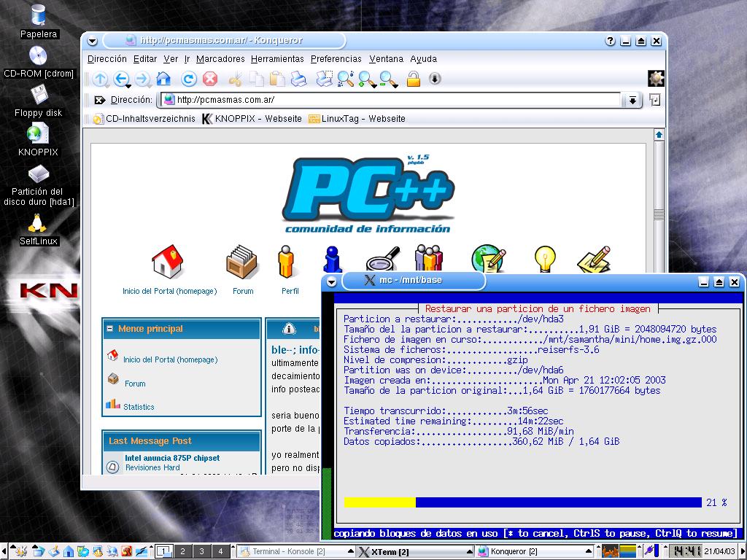Open the Ayuda menu
747x560 pixels.
click(x=424, y=59)
